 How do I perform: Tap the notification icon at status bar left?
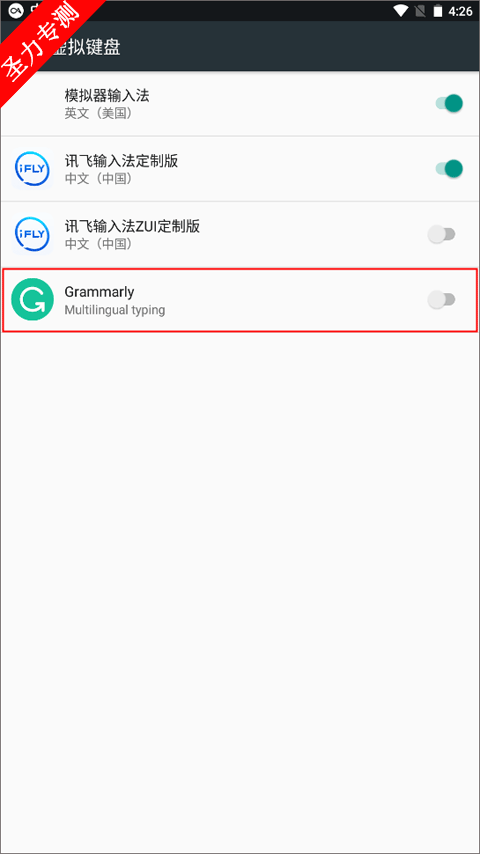pyautogui.click(x=16, y=10)
